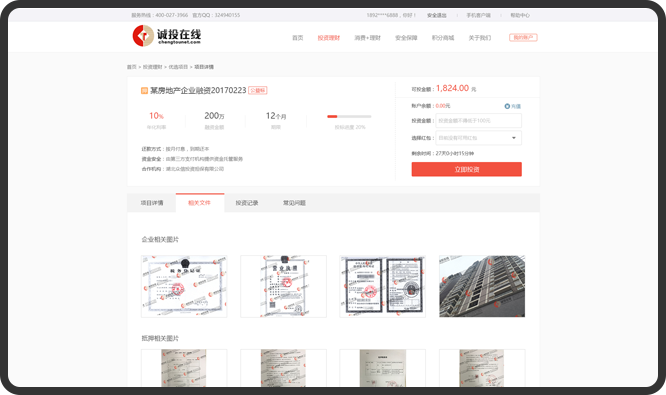
Task: Click the 投资金额 input field
Action: tap(479, 121)
